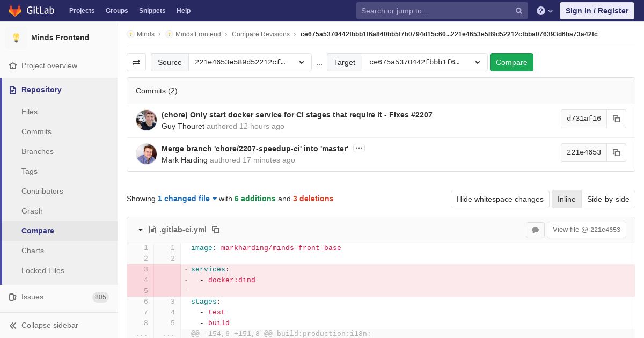
Task: Open the Projects menu
Action: click(82, 11)
